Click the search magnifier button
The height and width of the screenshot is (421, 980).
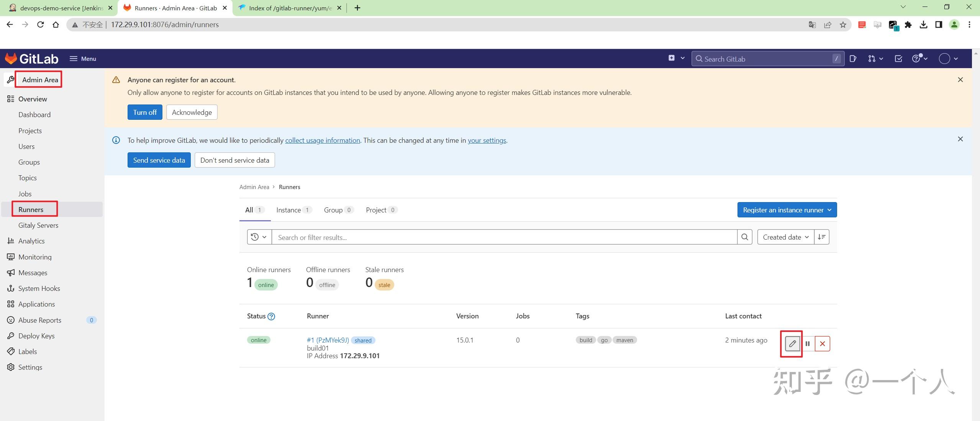coord(744,237)
